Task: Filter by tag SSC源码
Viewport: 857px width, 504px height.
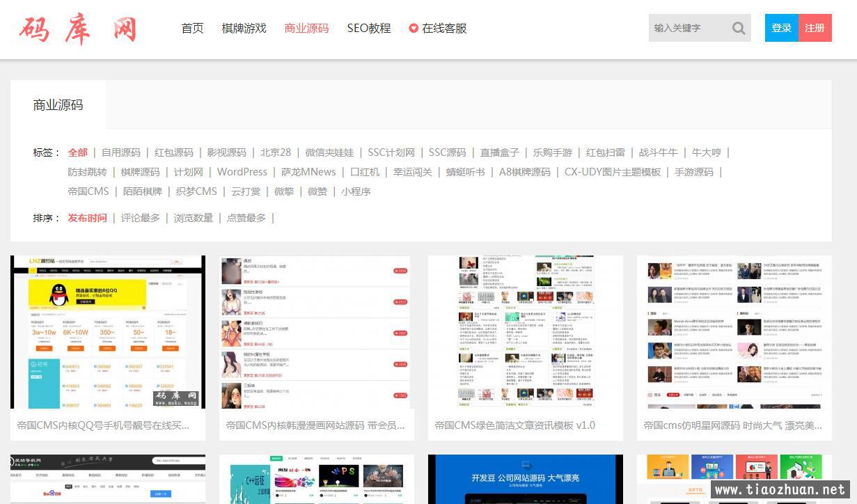Action: point(447,152)
